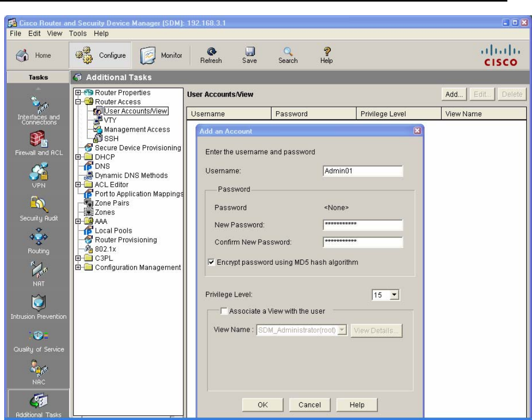Open the Search tool

[x=288, y=56]
